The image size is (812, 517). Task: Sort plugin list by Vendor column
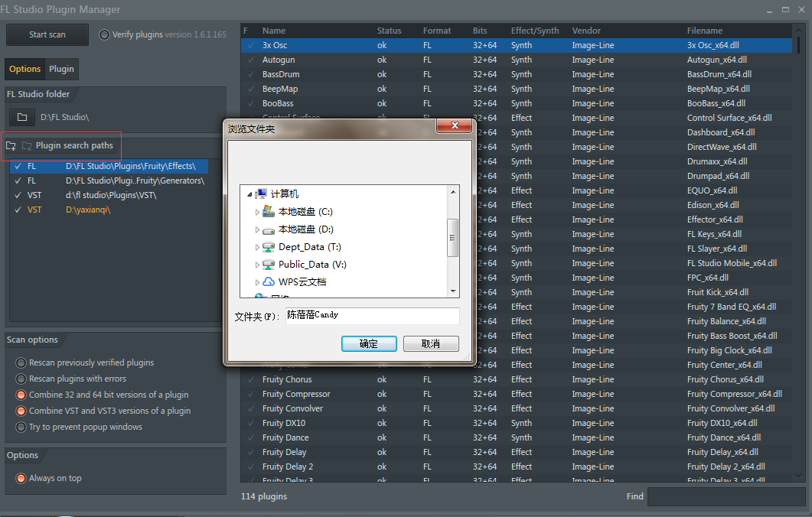coord(586,31)
